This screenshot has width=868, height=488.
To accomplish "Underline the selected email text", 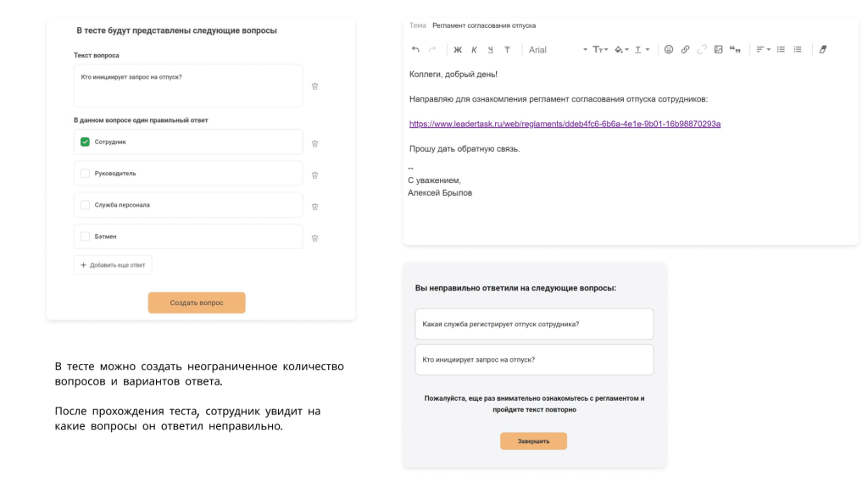I will tap(490, 49).
